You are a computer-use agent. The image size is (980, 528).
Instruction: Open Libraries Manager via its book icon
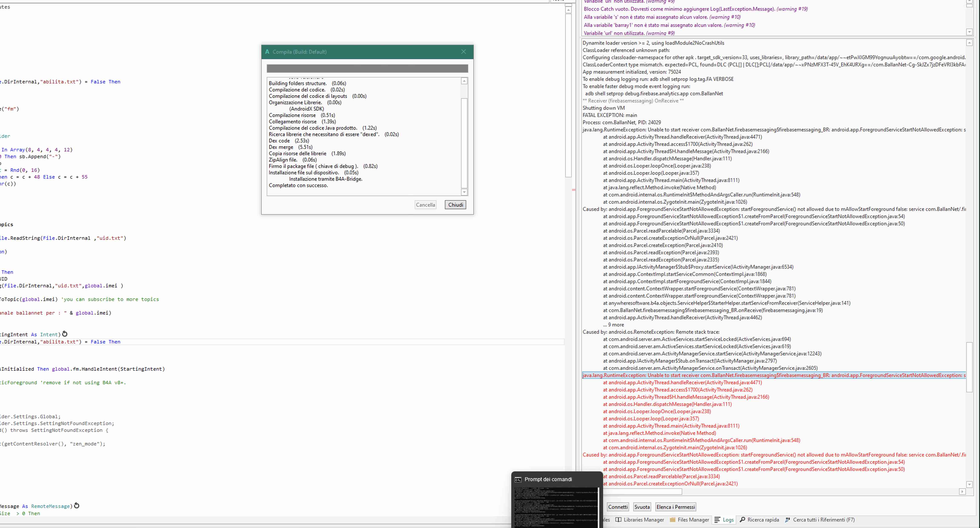click(618, 520)
